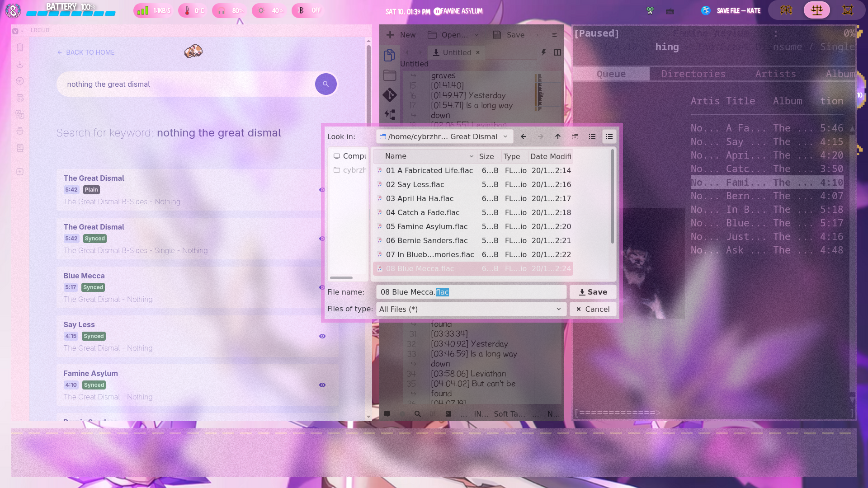Create a new folder in the file dialog
Viewport: 868px width, 488px height.
point(575,136)
